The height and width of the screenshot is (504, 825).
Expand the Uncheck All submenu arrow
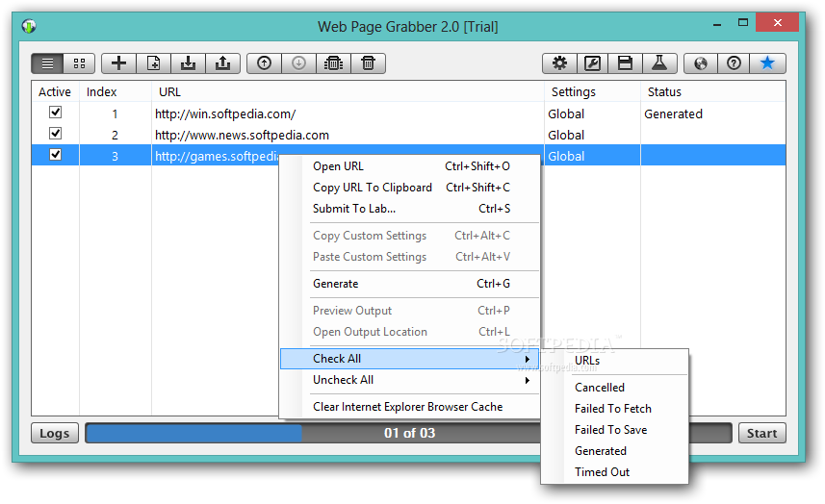528,380
